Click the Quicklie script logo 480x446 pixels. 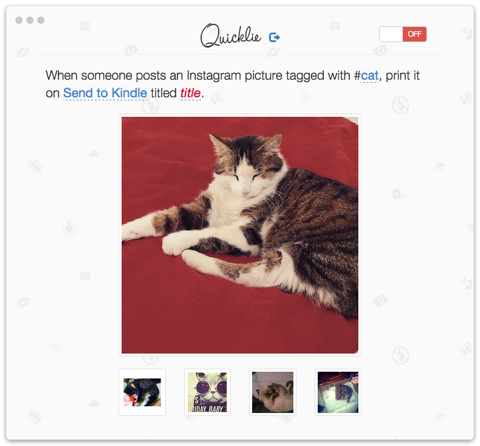tap(230, 36)
